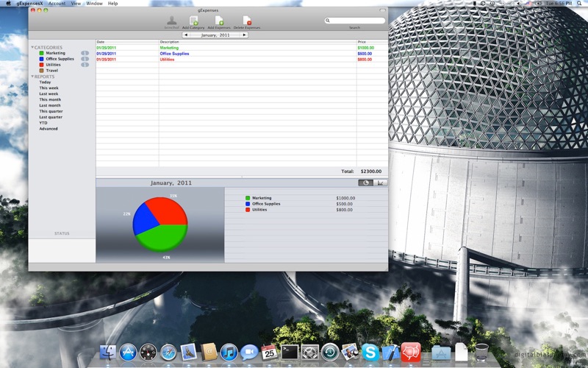
Task: Select the This quarter report
Action: pyautogui.click(x=51, y=111)
